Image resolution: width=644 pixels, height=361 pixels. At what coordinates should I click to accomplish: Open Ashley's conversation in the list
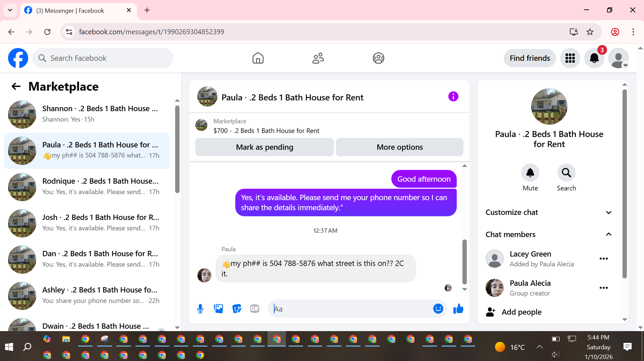pyautogui.click(x=87, y=296)
